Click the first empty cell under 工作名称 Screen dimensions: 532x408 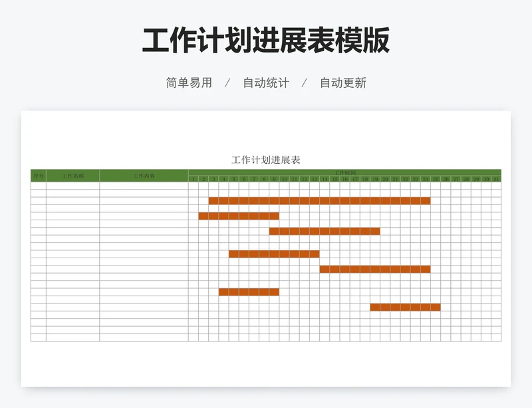[x=72, y=186]
